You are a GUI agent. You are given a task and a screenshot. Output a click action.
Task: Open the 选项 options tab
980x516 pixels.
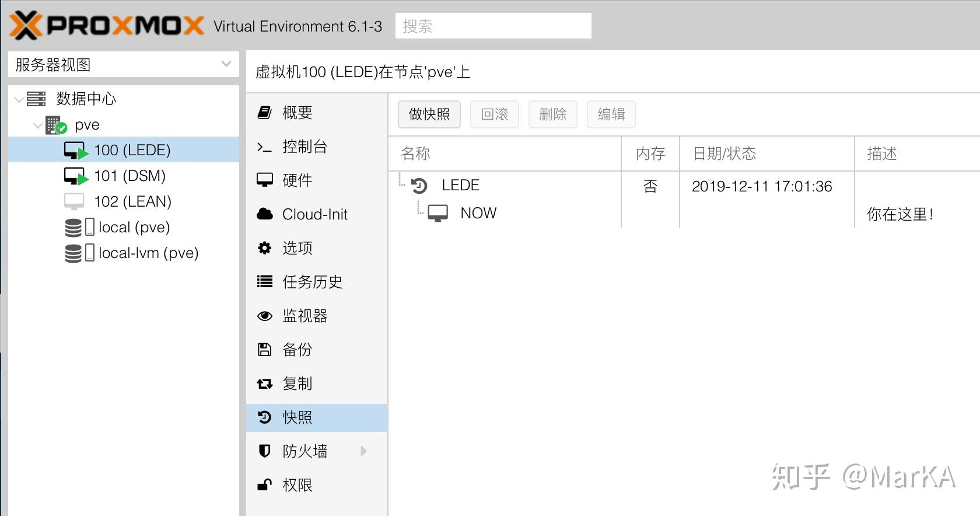pyautogui.click(x=317, y=248)
